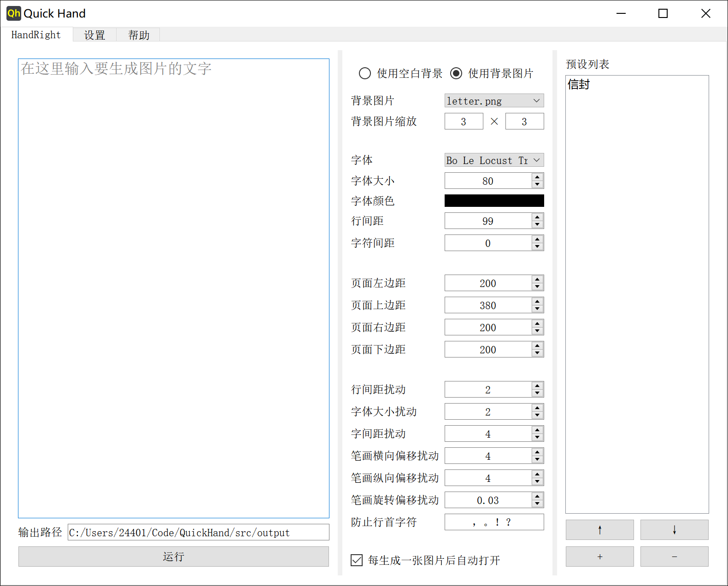This screenshot has height=586, width=728.
Task: Select 使用背景图片 radio button
Action: pos(492,73)
